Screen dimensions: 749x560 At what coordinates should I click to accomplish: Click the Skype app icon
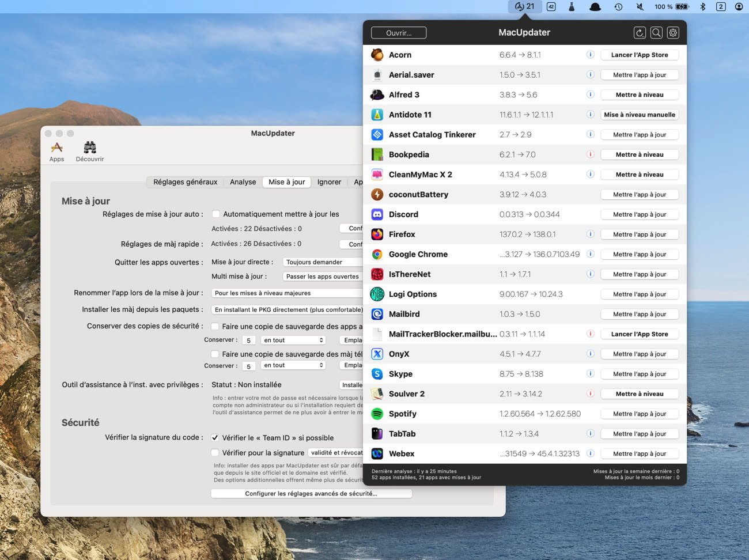point(377,374)
